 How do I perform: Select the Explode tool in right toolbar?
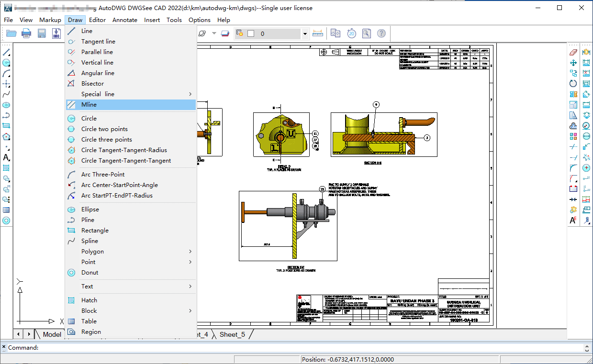point(573,210)
